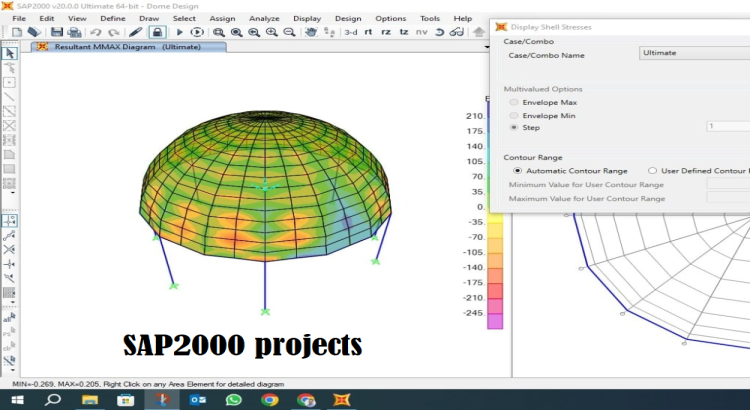Open the Windows Start menu
The width and height of the screenshot is (750, 410).
coord(18,399)
